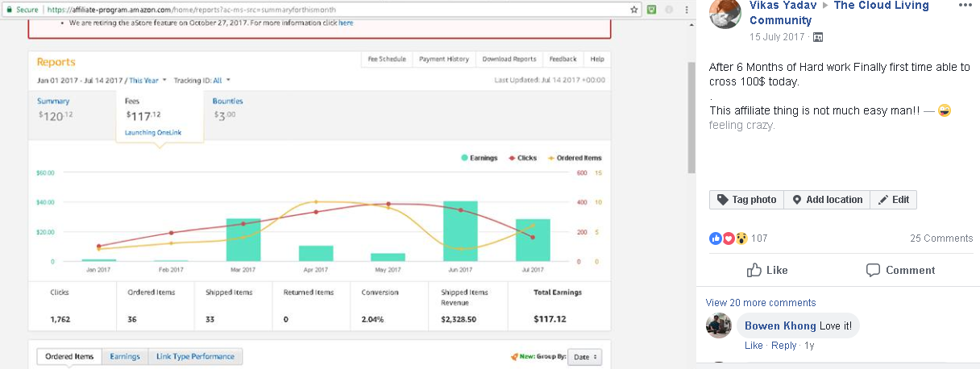Click the greyed-out browser extension icon

click(668, 10)
